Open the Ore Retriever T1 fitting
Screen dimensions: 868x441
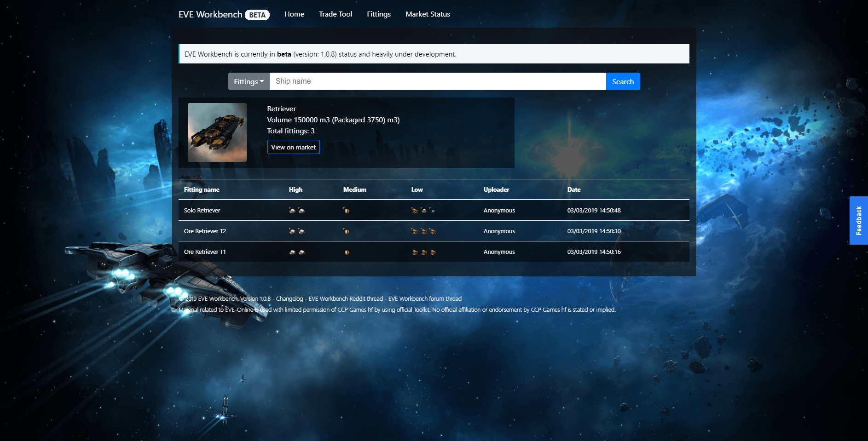click(x=205, y=252)
